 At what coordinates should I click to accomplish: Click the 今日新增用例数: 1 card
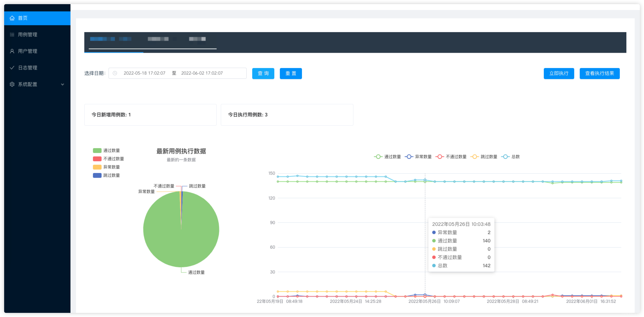[150, 115]
